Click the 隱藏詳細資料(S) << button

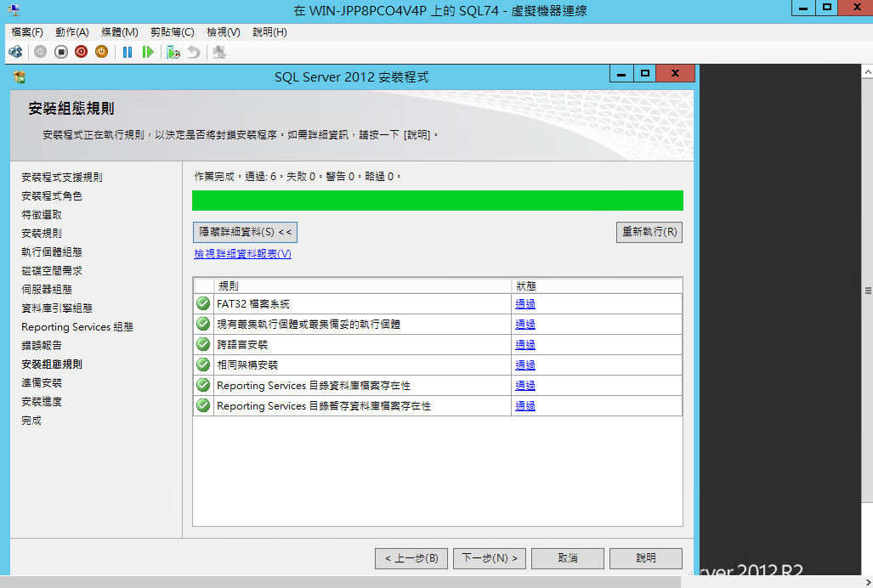click(x=245, y=232)
